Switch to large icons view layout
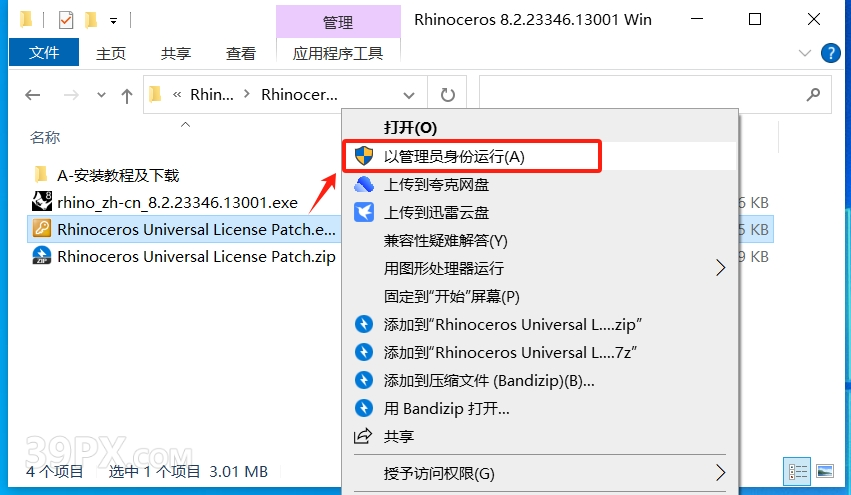This screenshot has width=851, height=495. point(824,471)
